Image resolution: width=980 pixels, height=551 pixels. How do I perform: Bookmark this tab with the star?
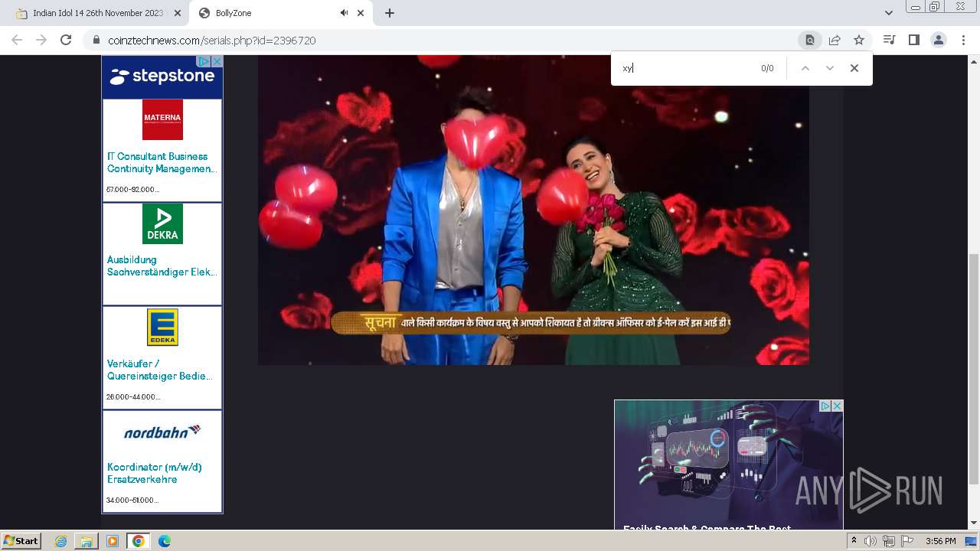click(x=859, y=40)
